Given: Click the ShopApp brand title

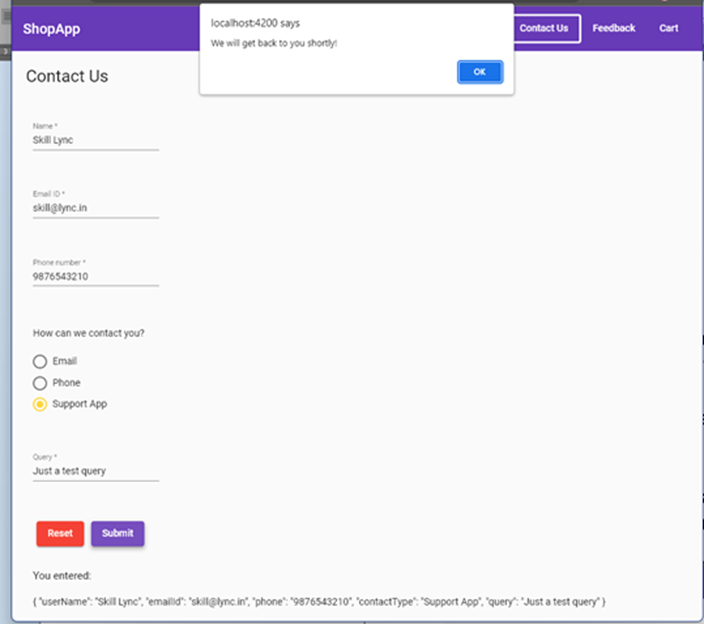Looking at the screenshot, I should point(52,29).
